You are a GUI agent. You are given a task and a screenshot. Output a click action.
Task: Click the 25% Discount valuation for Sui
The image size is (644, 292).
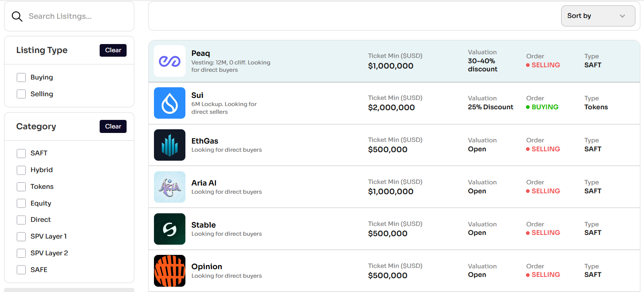490,107
